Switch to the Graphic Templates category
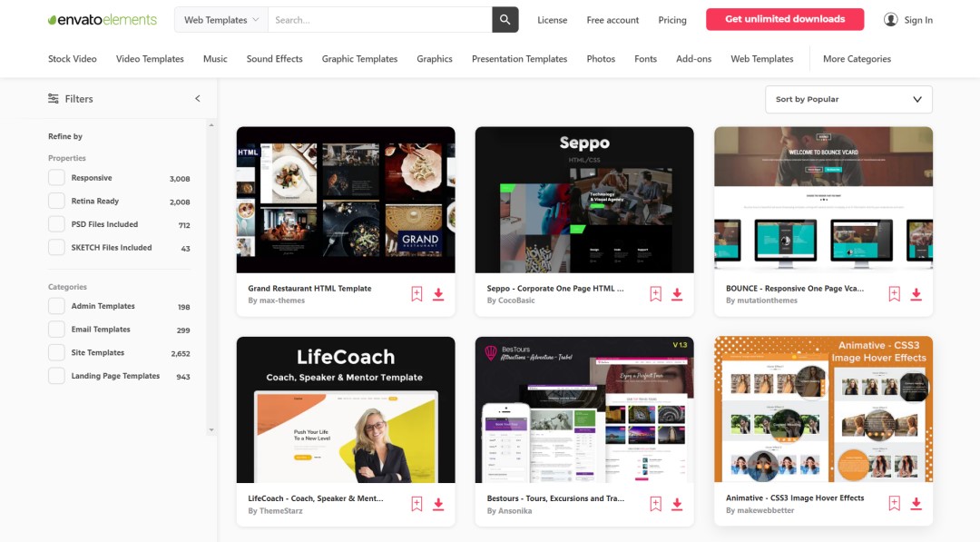The image size is (980, 542). (359, 58)
